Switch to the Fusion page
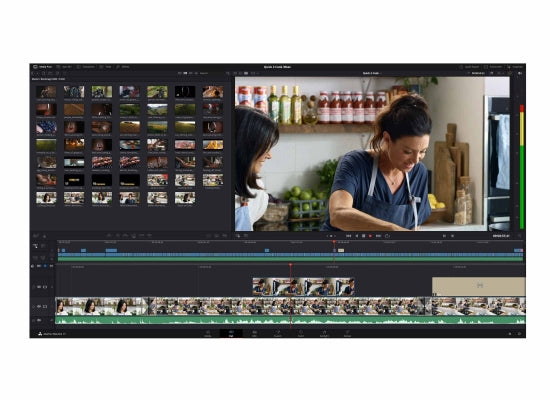Image resolution: width=550 pixels, height=400 pixels. coord(277,334)
